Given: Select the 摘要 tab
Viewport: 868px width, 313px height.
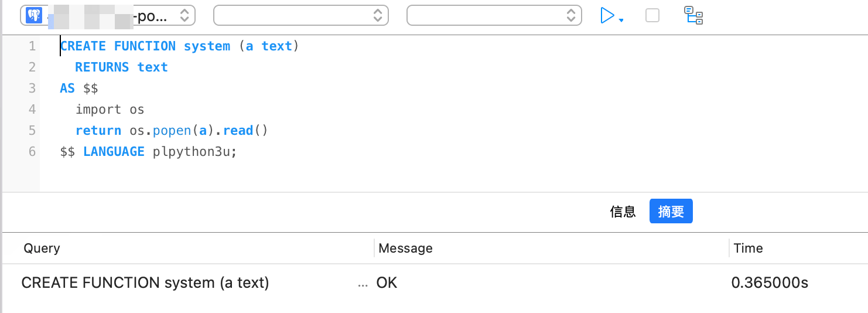Looking at the screenshot, I should point(671,212).
